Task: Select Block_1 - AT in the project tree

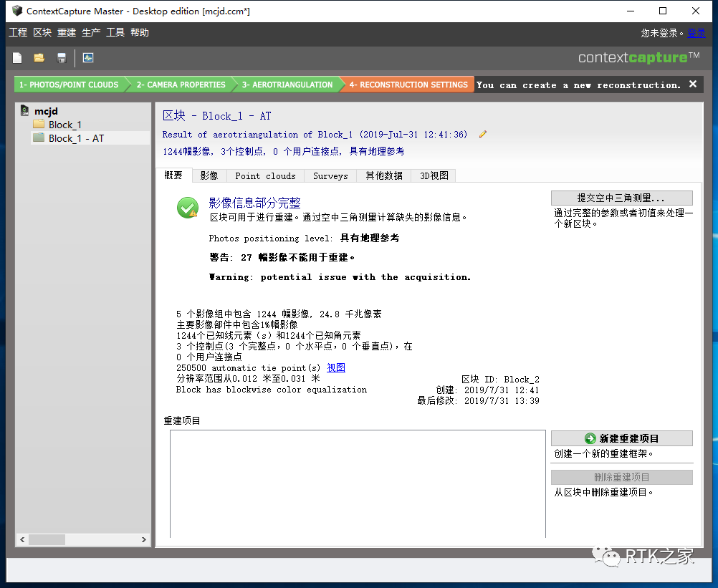Action: pyautogui.click(x=76, y=138)
